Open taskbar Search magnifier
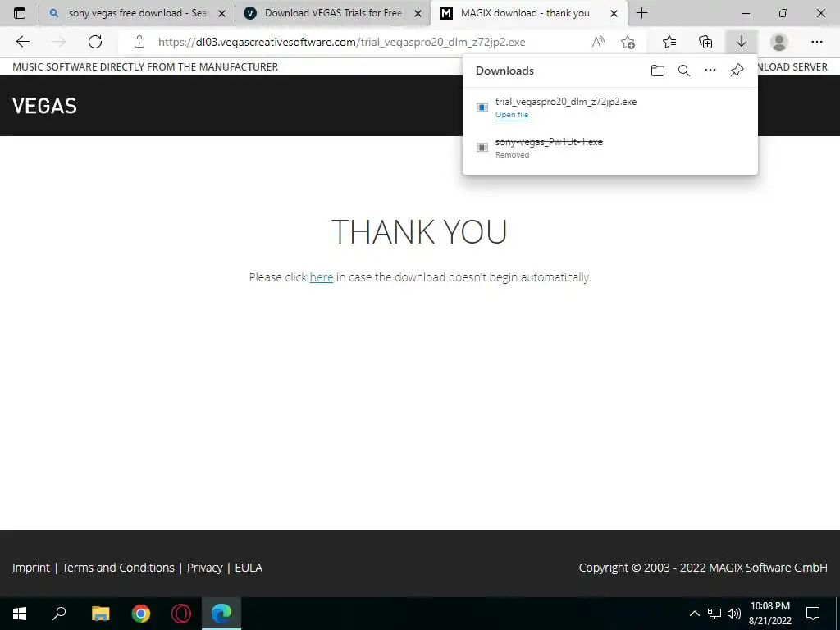Screen dimensions: 840x630 59,614
